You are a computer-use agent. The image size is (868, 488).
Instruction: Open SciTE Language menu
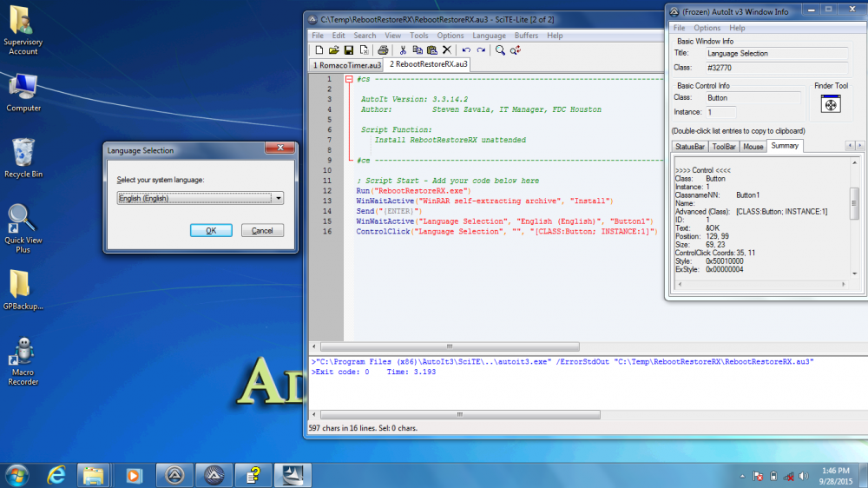(x=489, y=36)
